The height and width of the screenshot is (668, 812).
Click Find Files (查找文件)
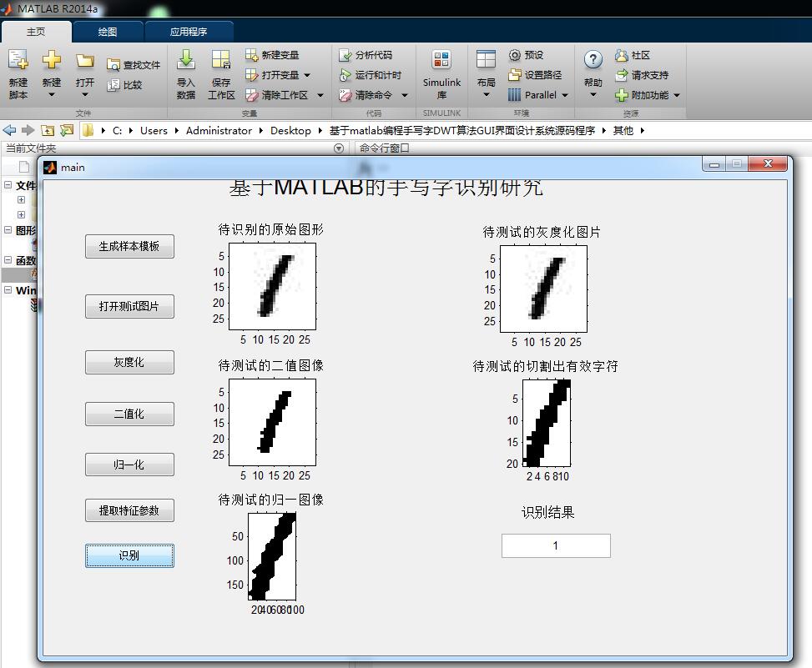(x=134, y=65)
